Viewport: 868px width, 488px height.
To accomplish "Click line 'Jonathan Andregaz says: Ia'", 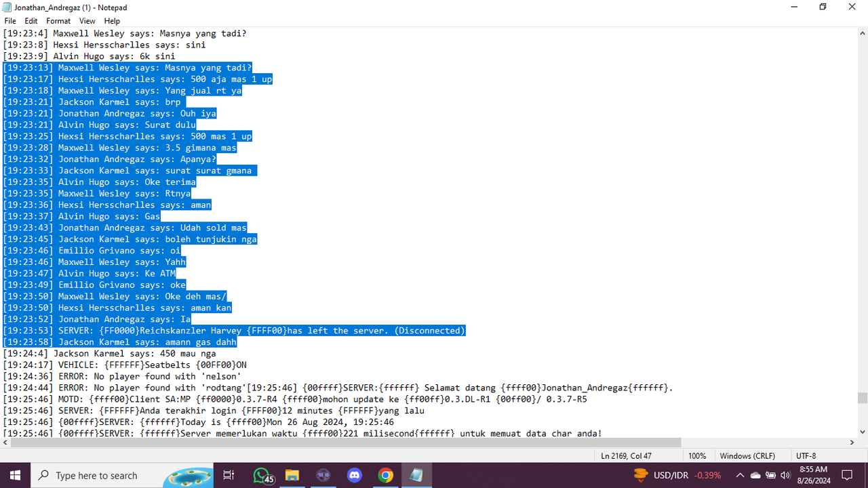I will (x=97, y=319).
